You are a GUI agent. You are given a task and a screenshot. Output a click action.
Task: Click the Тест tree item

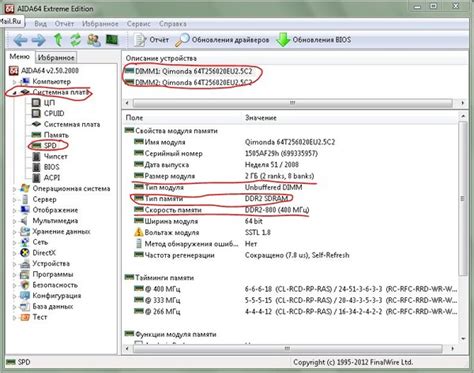point(34,317)
